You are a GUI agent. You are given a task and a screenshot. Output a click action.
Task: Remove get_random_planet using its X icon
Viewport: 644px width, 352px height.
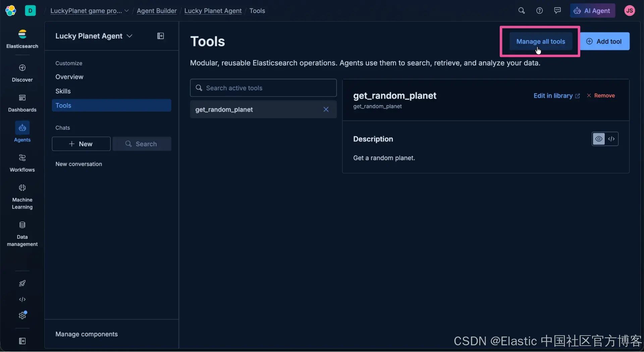coord(326,109)
